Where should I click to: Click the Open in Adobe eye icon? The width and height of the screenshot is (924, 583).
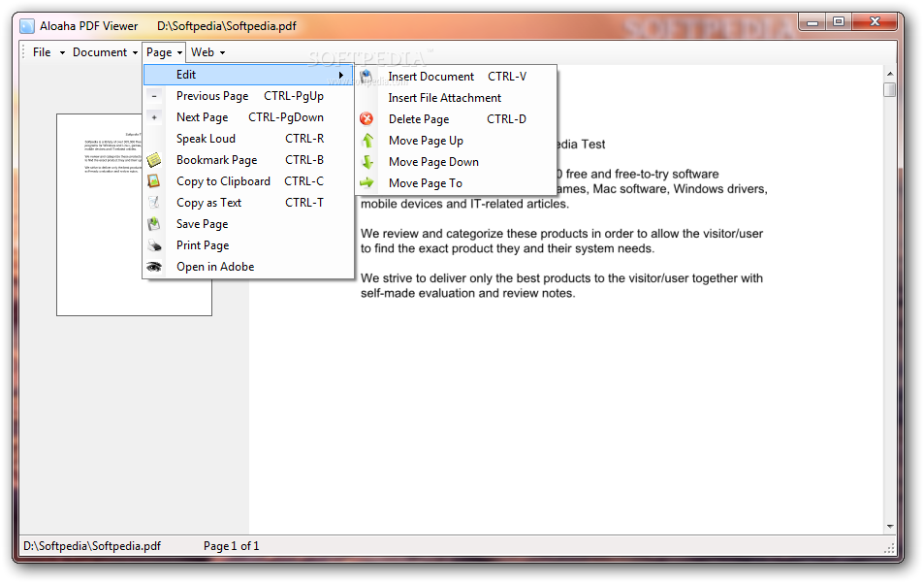(x=154, y=267)
